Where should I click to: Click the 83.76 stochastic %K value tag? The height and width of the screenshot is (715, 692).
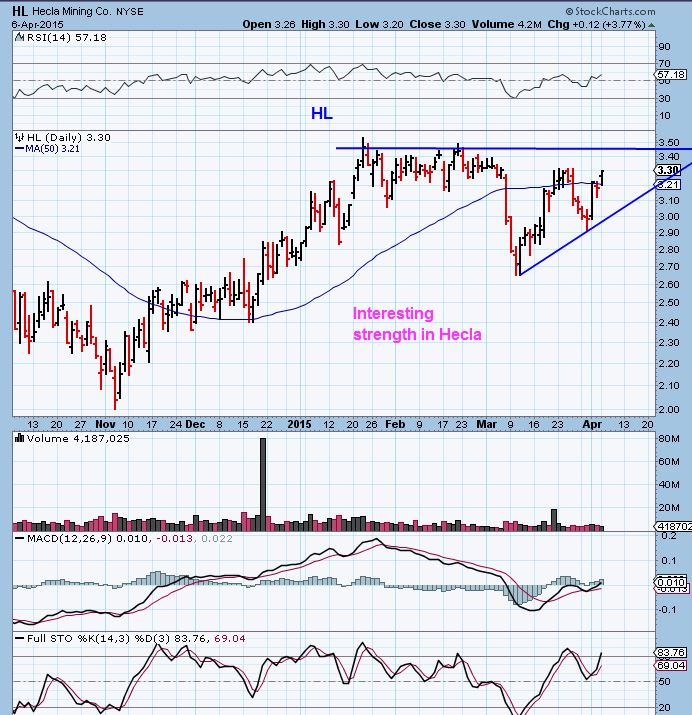[671, 653]
